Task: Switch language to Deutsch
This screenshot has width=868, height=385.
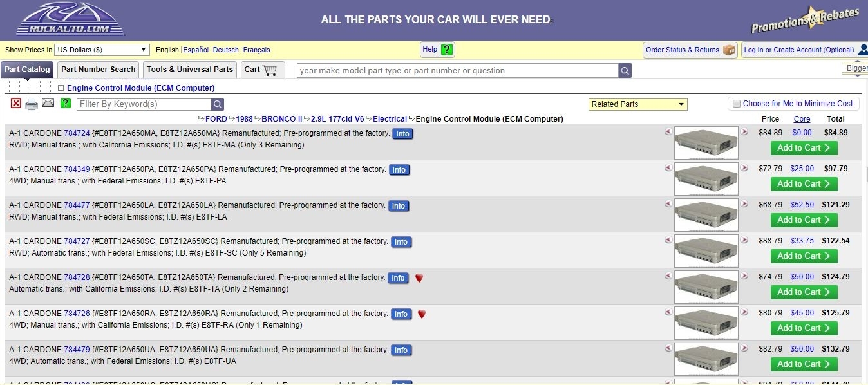Action: tap(226, 50)
